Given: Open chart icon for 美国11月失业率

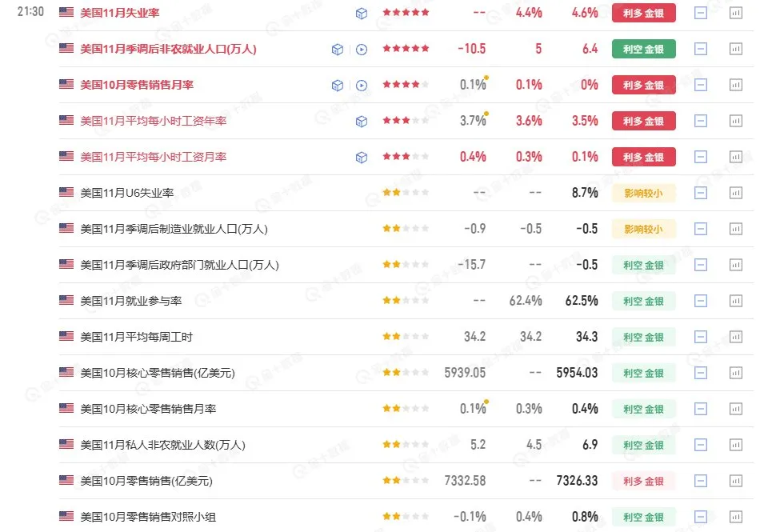Looking at the screenshot, I should click(x=736, y=13).
